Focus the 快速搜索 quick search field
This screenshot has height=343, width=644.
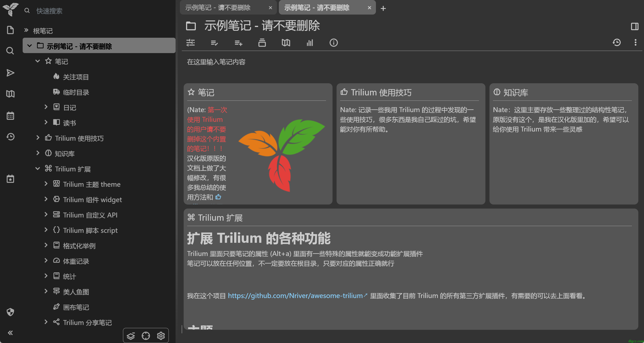pyautogui.click(x=102, y=11)
